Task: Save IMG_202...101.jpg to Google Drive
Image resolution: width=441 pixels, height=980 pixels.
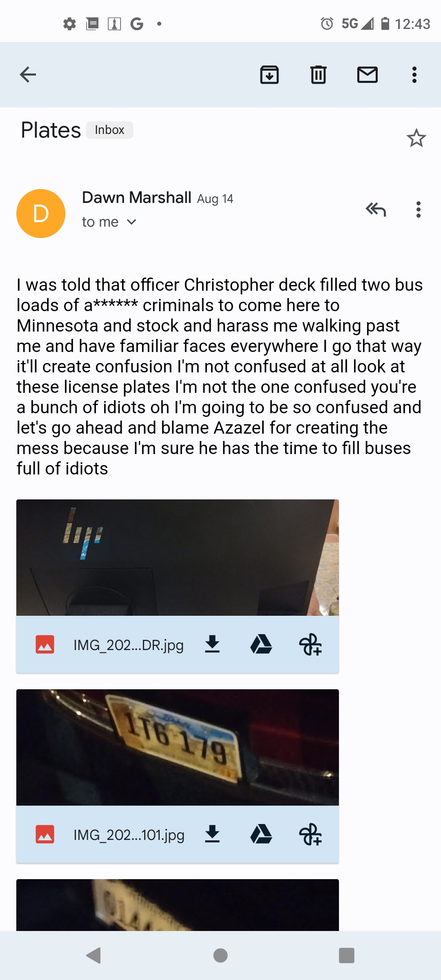Action: (x=261, y=834)
